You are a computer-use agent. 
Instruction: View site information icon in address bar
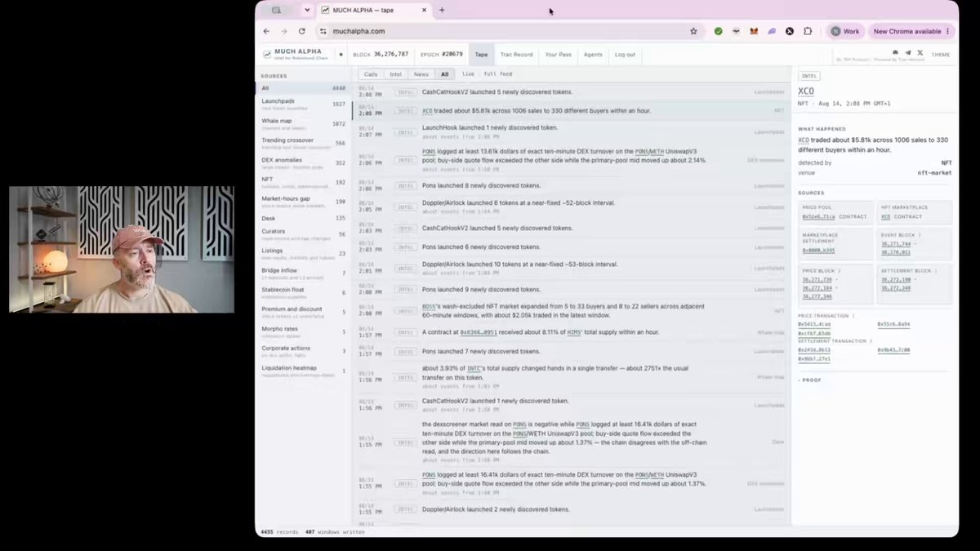click(323, 31)
